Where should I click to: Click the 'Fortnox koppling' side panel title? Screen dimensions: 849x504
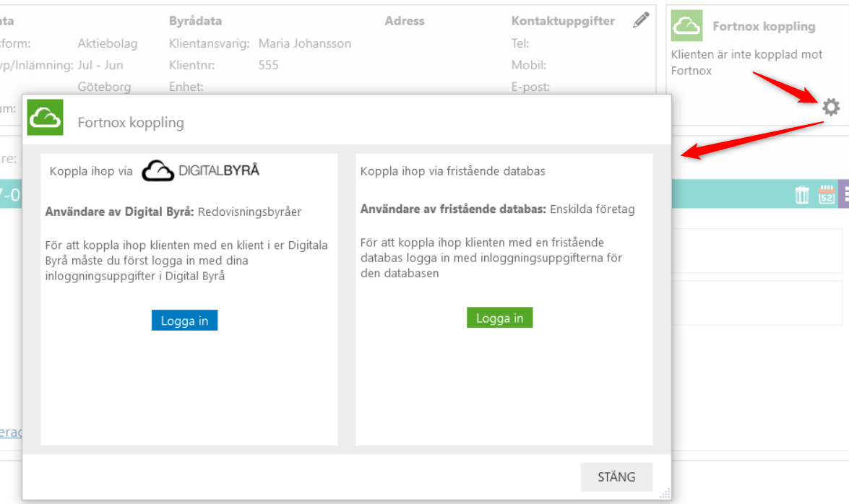pyautogui.click(x=764, y=27)
